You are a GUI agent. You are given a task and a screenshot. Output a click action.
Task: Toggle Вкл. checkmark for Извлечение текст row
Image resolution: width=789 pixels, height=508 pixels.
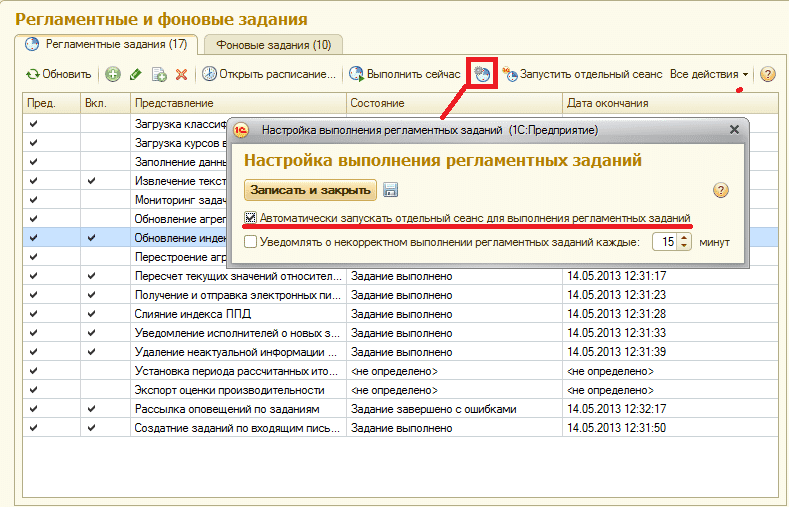point(91,180)
